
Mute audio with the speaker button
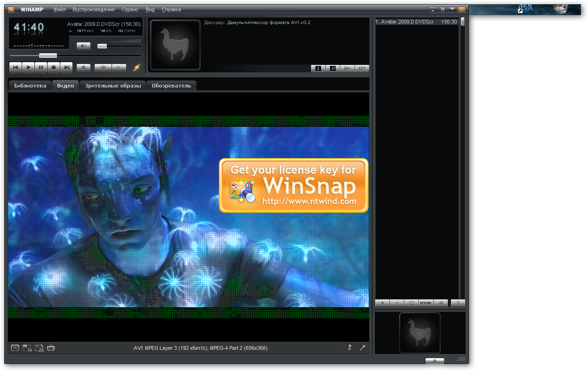[83, 46]
